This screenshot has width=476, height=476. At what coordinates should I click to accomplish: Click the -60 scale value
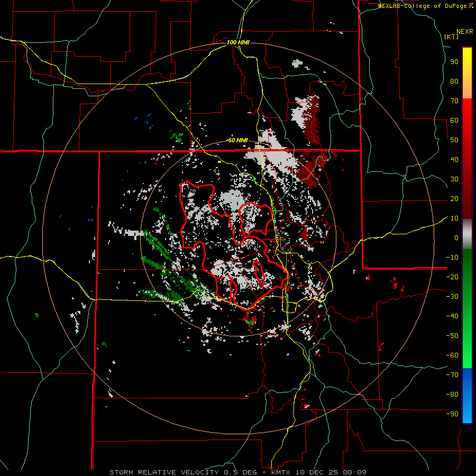tap(452, 355)
